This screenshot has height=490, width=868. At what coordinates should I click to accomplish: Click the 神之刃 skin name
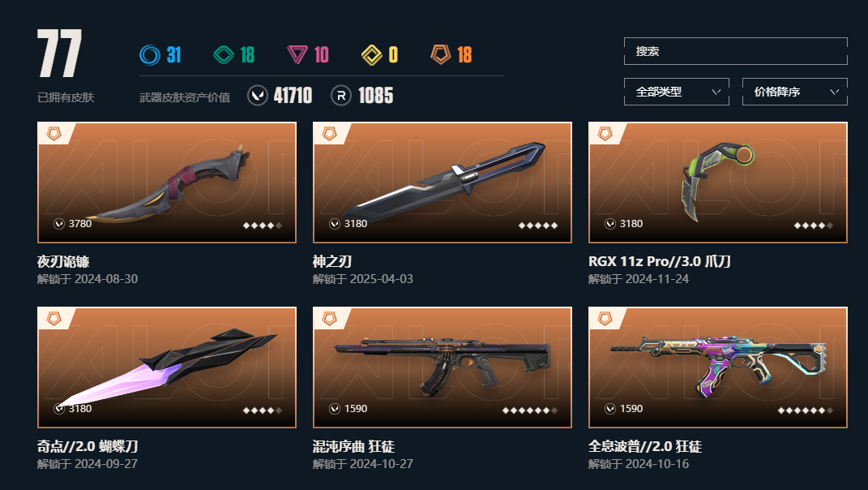point(332,261)
